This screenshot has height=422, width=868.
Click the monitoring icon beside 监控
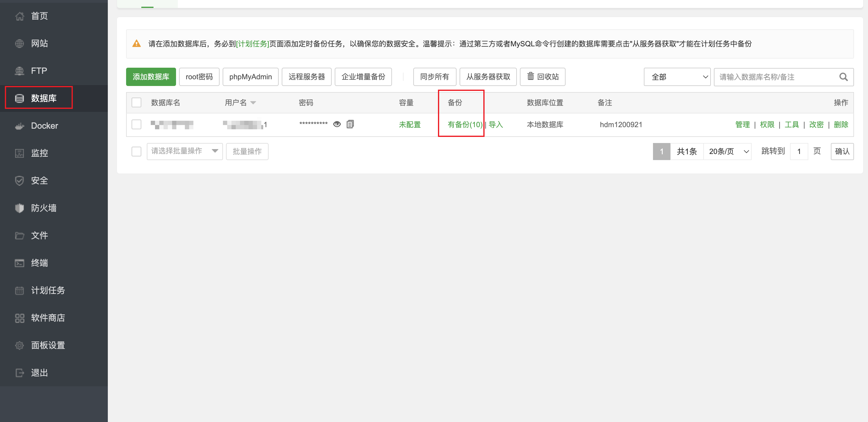click(x=19, y=153)
